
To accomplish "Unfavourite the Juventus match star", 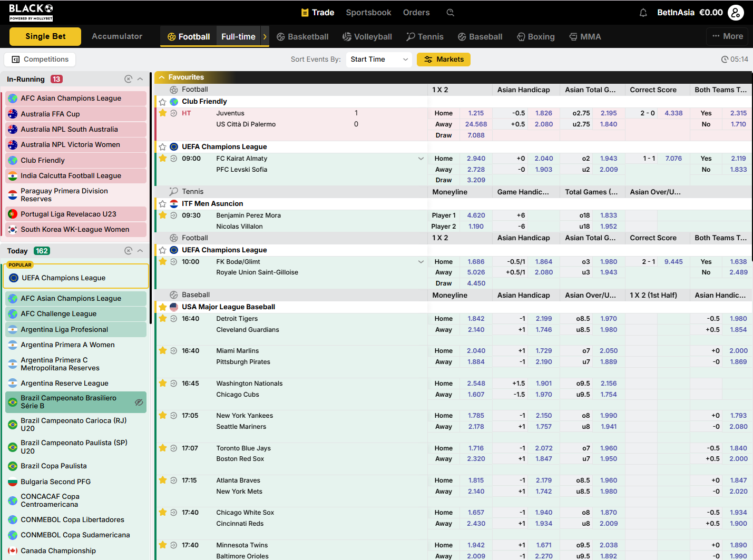I will [x=163, y=113].
